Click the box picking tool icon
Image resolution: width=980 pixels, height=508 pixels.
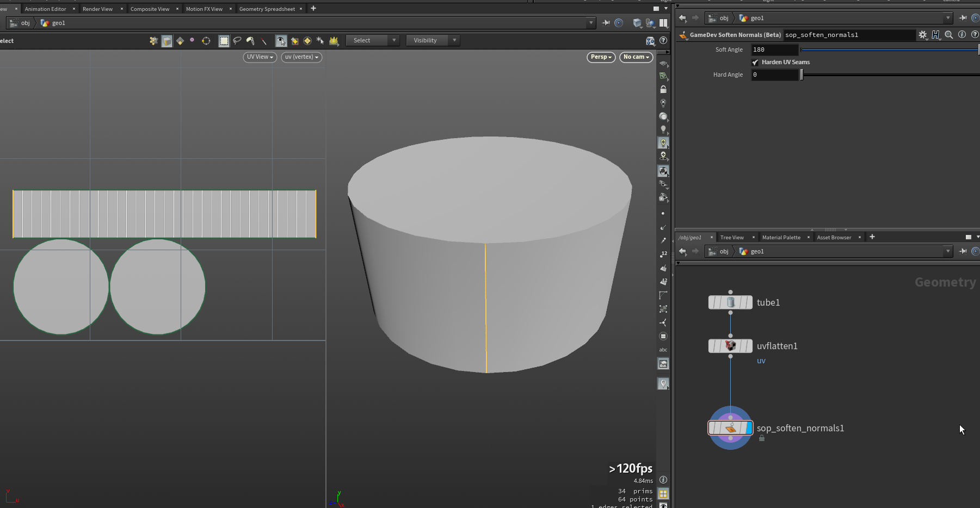point(224,41)
